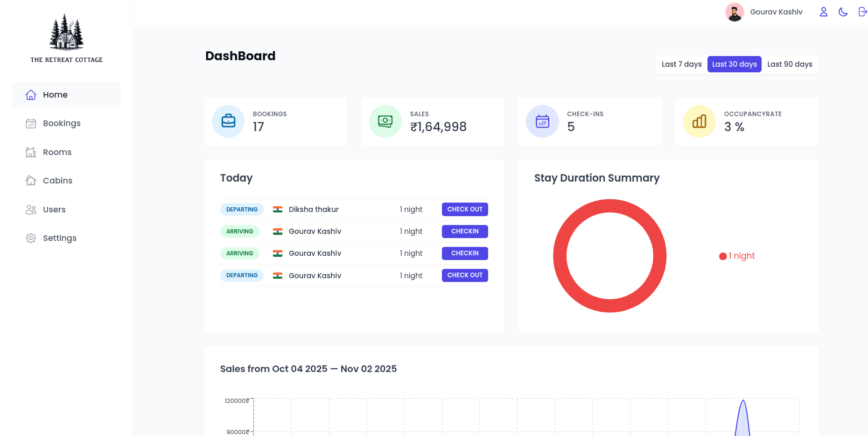Viewport: 868px width, 436px height.
Task: Click the green money Sales icon
Action: [385, 121]
